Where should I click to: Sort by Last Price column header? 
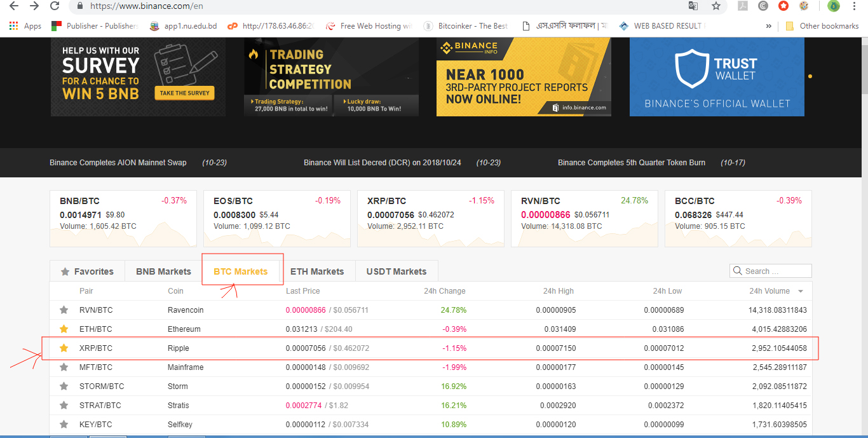[303, 291]
